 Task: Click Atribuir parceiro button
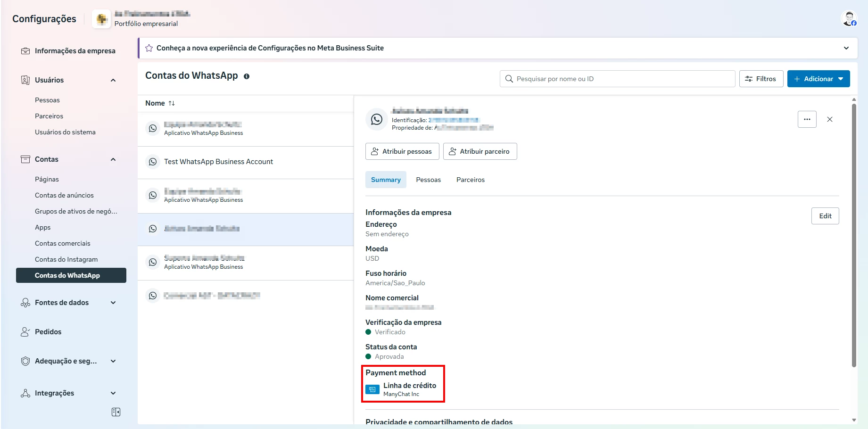480,151
